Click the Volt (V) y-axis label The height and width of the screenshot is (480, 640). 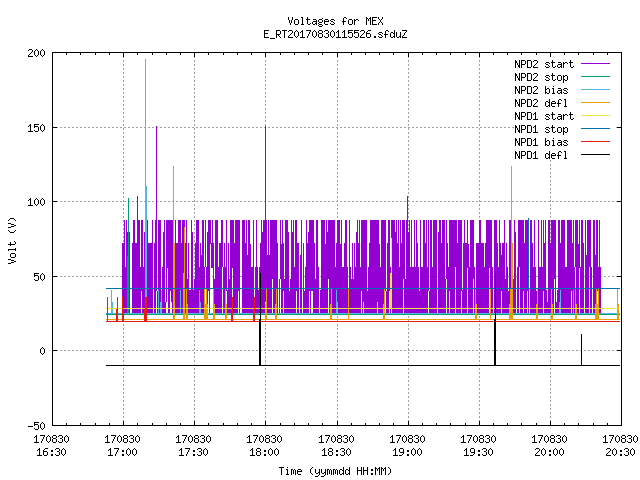[12, 240]
